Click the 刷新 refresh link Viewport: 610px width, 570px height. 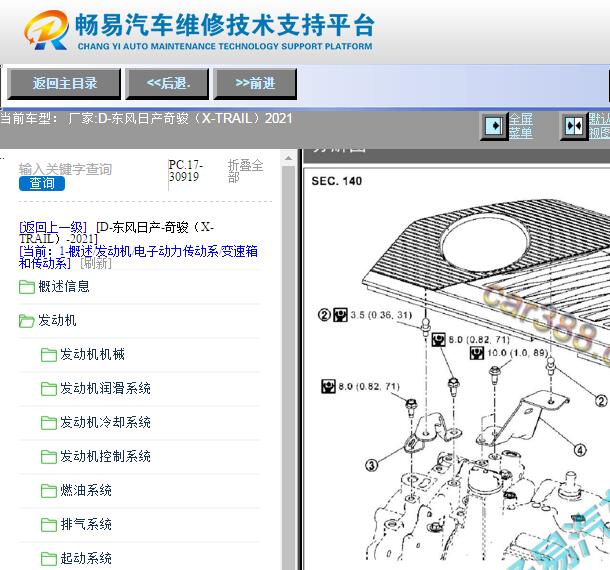[96, 263]
